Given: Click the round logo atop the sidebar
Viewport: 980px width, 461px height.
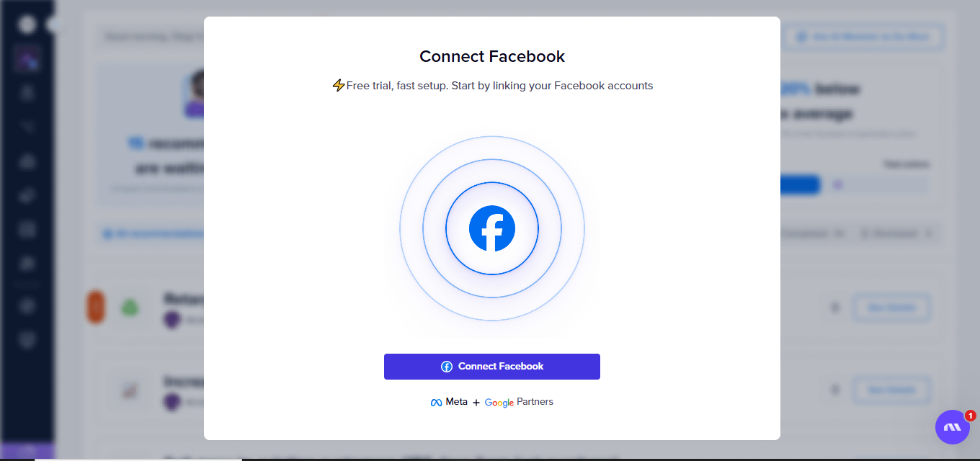Looking at the screenshot, I should click(27, 24).
